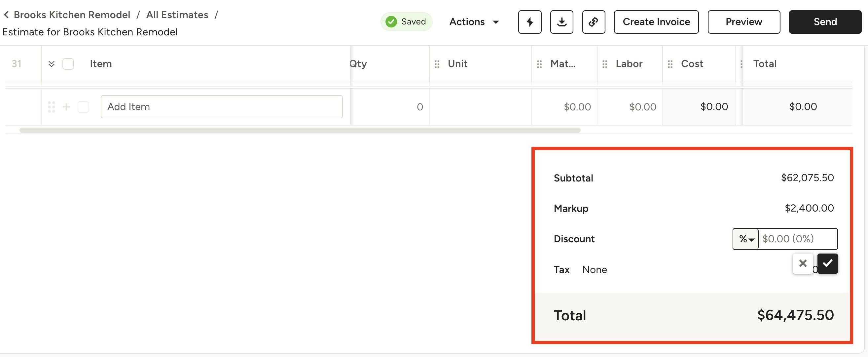Click the Markup value $2,400.00
The width and height of the screenshot is (868, 357).
(809, 208)
